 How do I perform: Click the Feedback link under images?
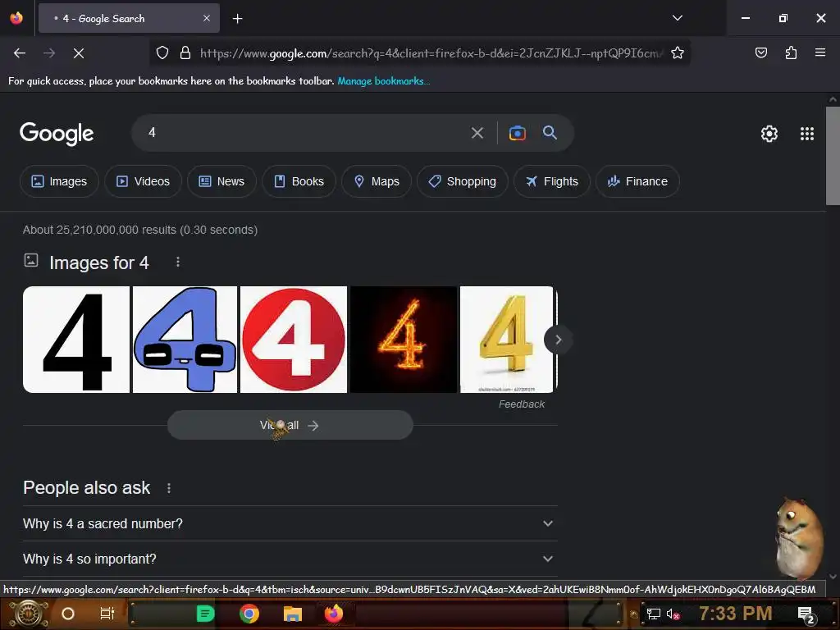coord(521,404)
